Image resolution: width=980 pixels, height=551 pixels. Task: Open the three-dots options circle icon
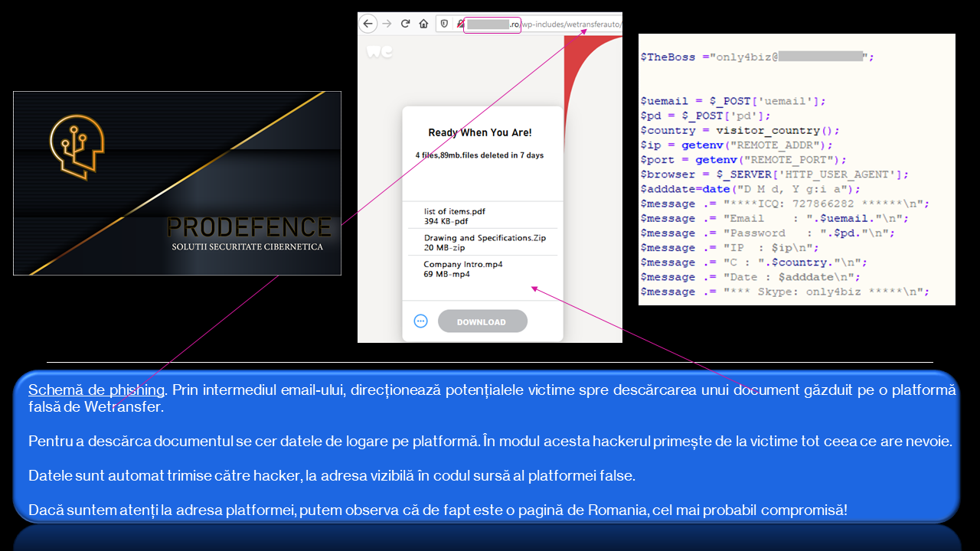click(x=420, y=321)
